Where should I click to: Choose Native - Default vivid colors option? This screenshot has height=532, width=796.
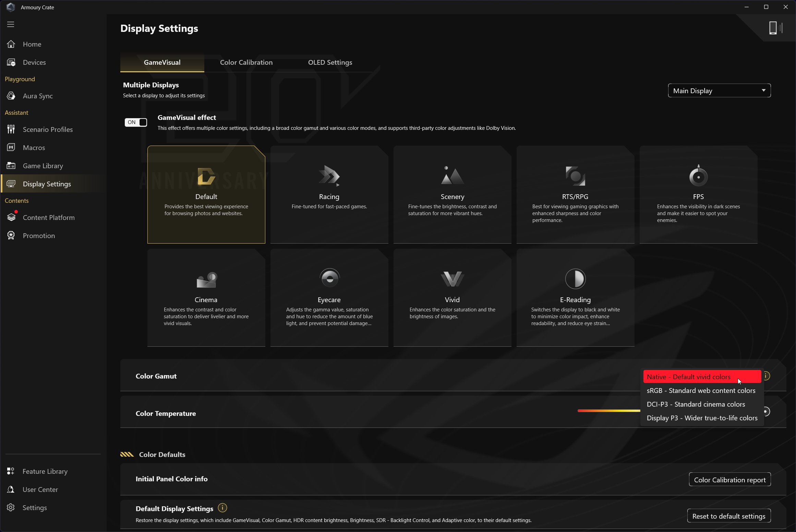point(702,377)
